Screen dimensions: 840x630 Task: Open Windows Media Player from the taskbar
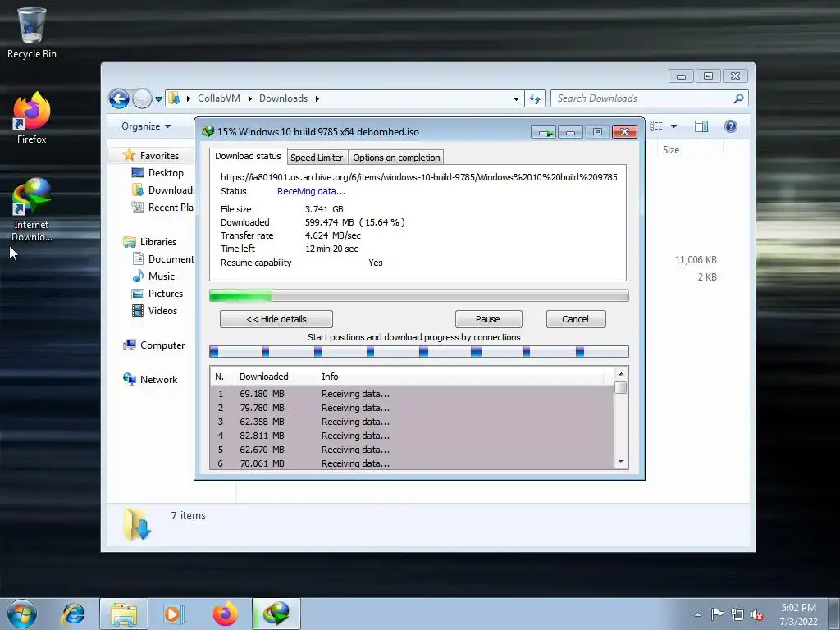pos(173,614)
